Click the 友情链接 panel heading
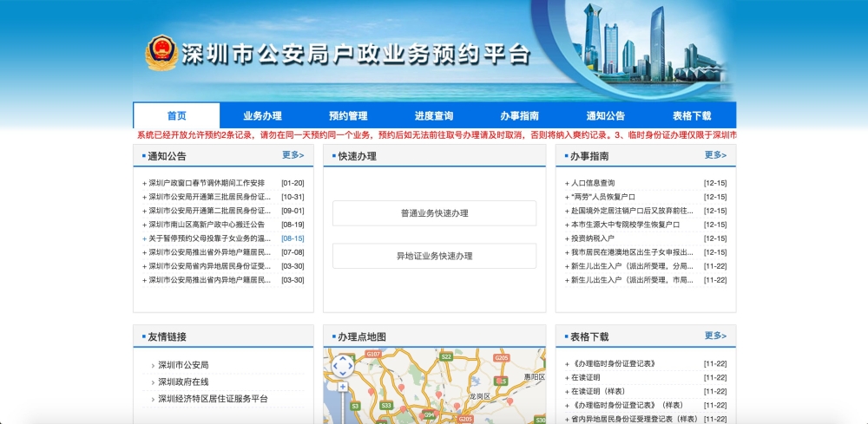Image resolution: width=868 pixels, height=424 pixels. click(x=168, y=336)
